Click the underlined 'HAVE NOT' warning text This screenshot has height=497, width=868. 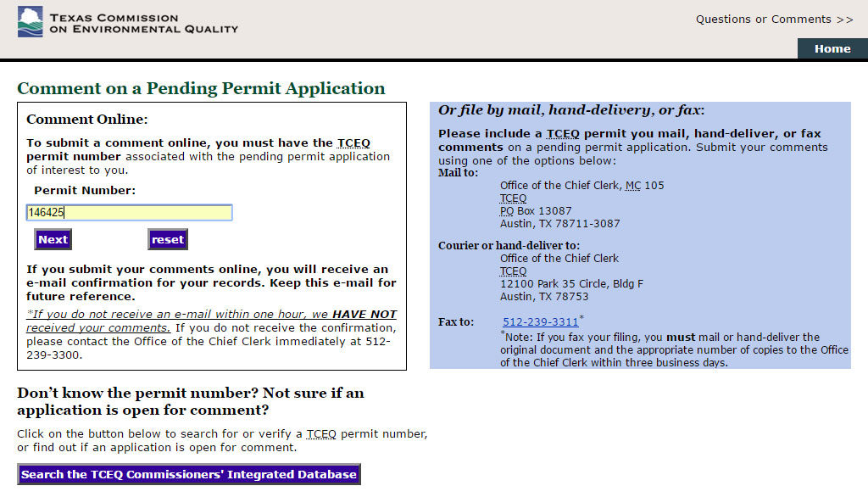364,314
